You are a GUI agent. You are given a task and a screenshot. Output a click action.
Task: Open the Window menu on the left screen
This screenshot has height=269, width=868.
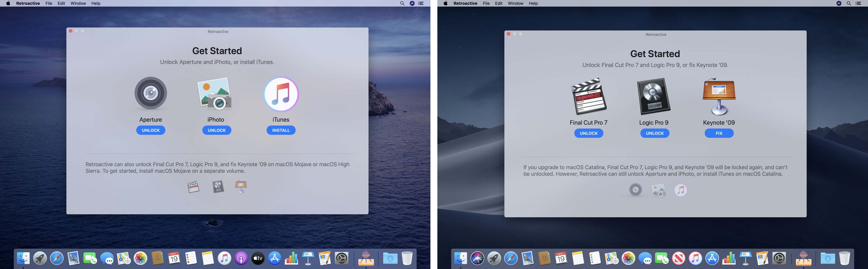pos(78,3)
